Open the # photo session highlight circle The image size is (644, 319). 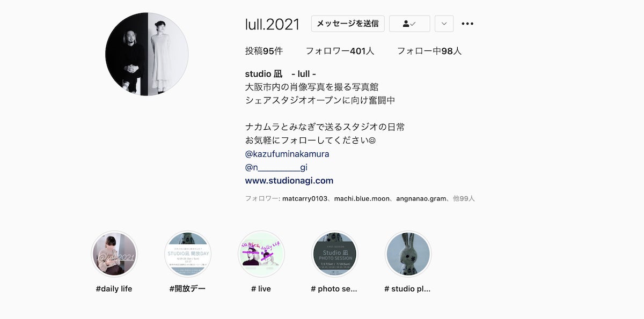pyautogui.click(x=334, y=254)
